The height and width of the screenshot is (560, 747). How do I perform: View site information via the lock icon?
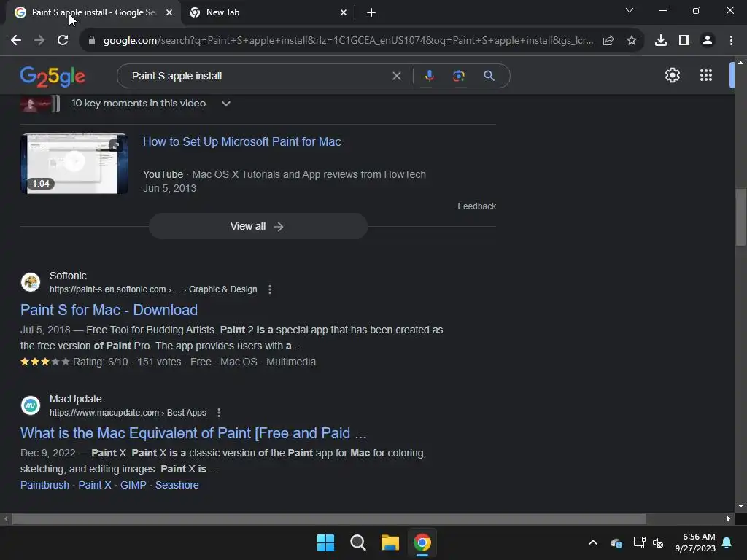pos(92,41)
